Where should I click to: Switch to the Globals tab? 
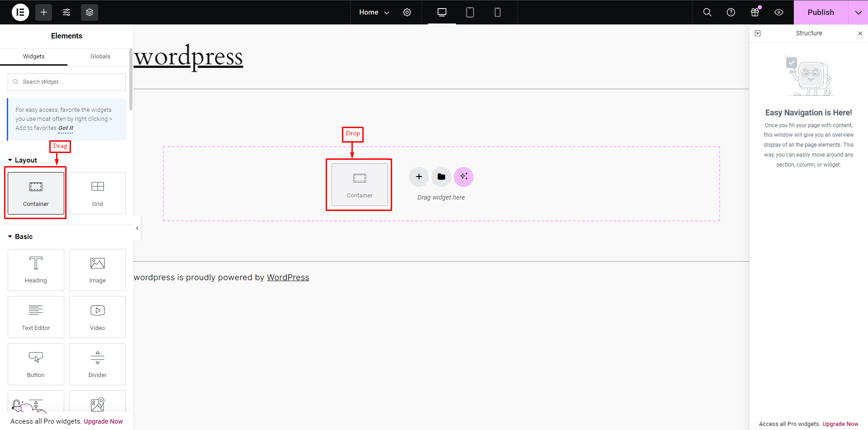tap(100, 57)
